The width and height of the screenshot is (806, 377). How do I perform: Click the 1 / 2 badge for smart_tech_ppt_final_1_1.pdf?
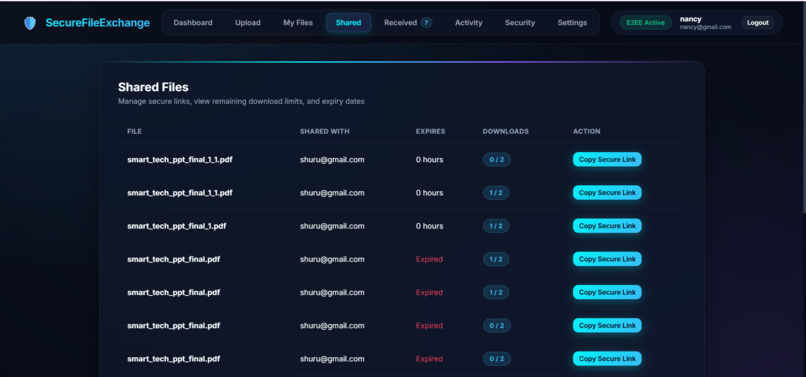[496, 193]
